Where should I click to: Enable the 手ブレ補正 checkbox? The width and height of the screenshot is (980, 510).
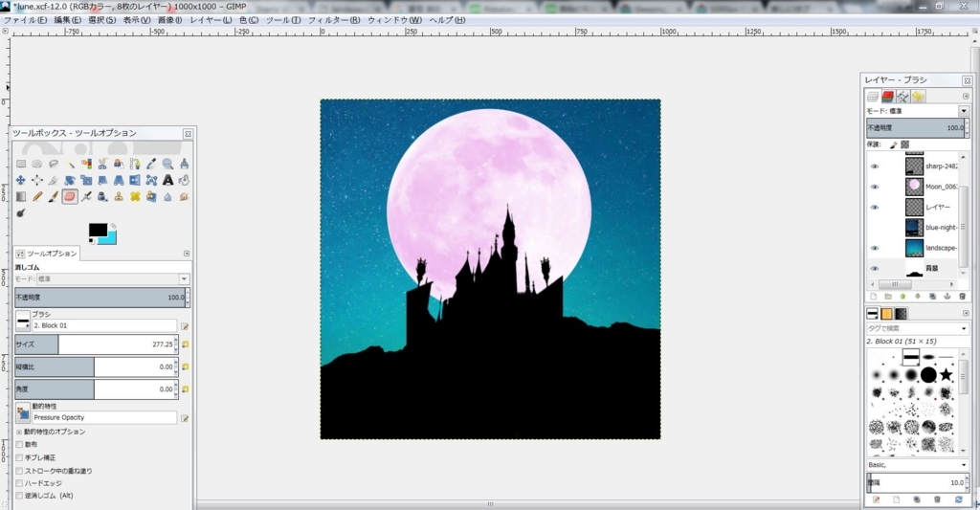(19, 457)
